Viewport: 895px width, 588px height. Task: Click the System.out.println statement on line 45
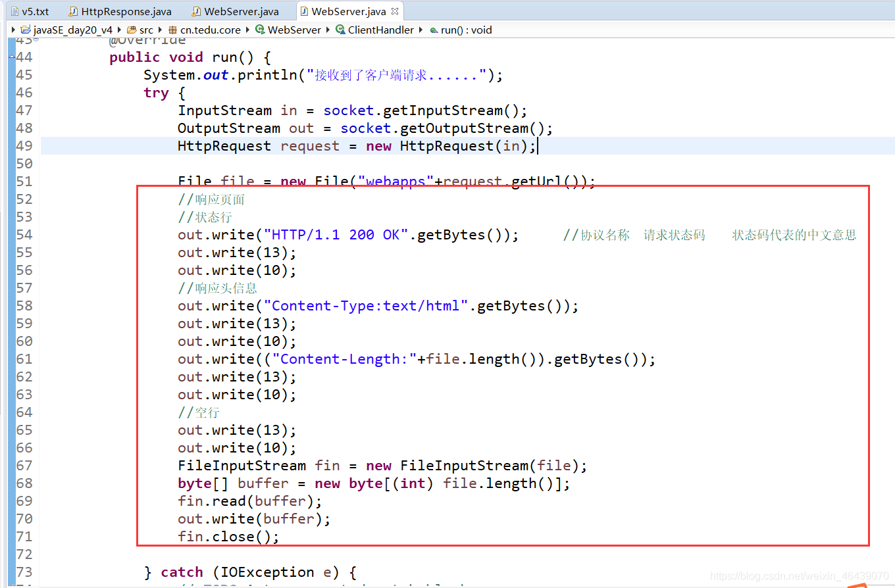tap(323, 75)
